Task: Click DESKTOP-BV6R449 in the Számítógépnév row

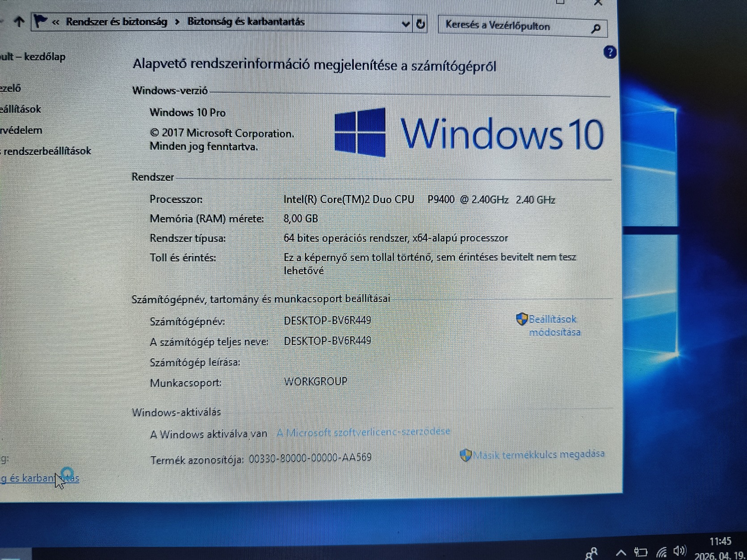Action: (x=327, y=321)
